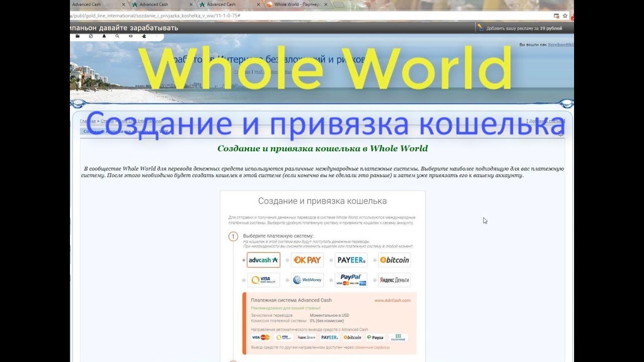This screenshot has width=644, height=362.
Task: Select the bitcoin radio button
Action: (x=375, y=260)
